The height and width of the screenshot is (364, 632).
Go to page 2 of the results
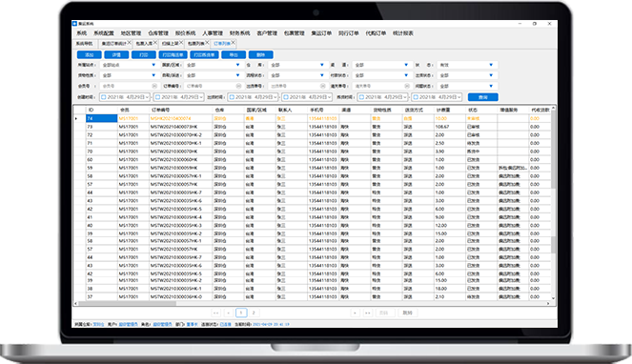point(254,313)
